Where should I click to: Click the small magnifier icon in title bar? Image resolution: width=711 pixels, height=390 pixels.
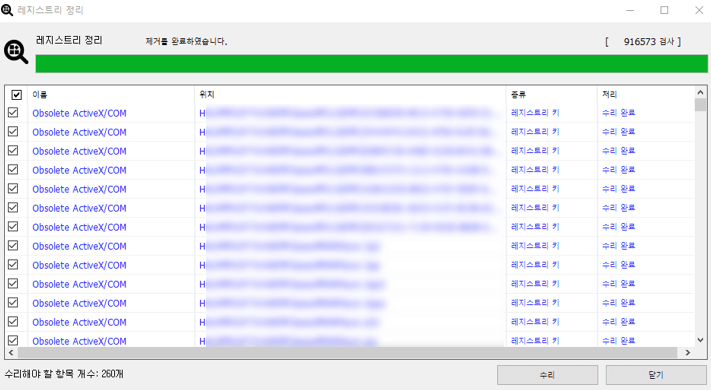pyautogui.click(x=7, y=10)
